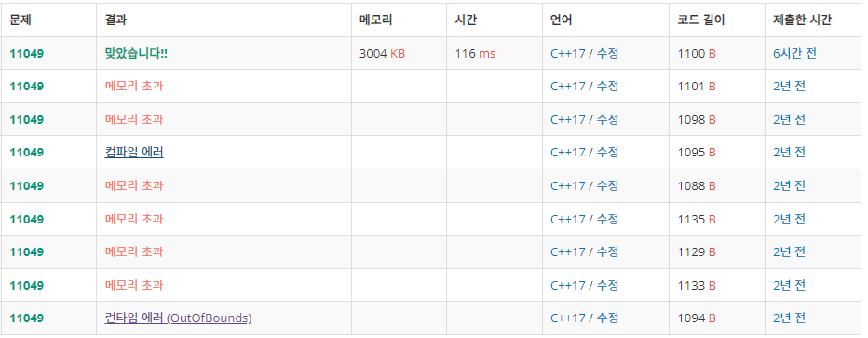Click 수정 for the 1094 B submission

click(607, 318)
